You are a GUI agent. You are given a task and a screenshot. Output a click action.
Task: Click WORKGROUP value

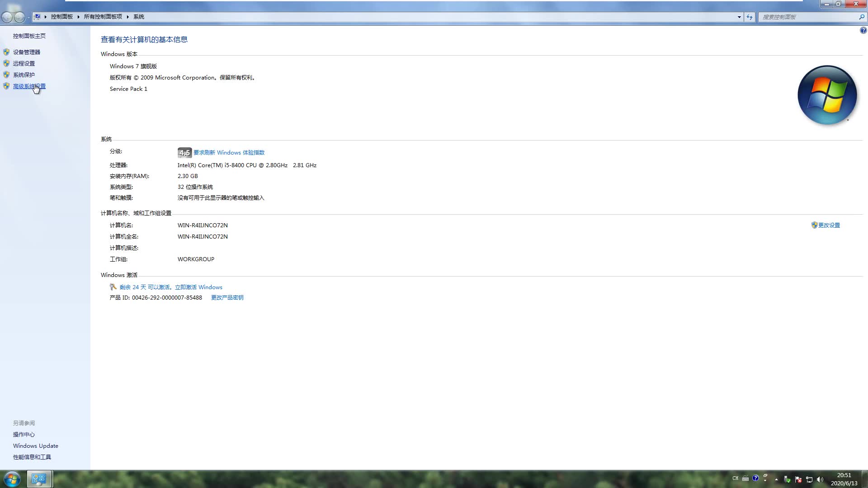click(196, 259)
